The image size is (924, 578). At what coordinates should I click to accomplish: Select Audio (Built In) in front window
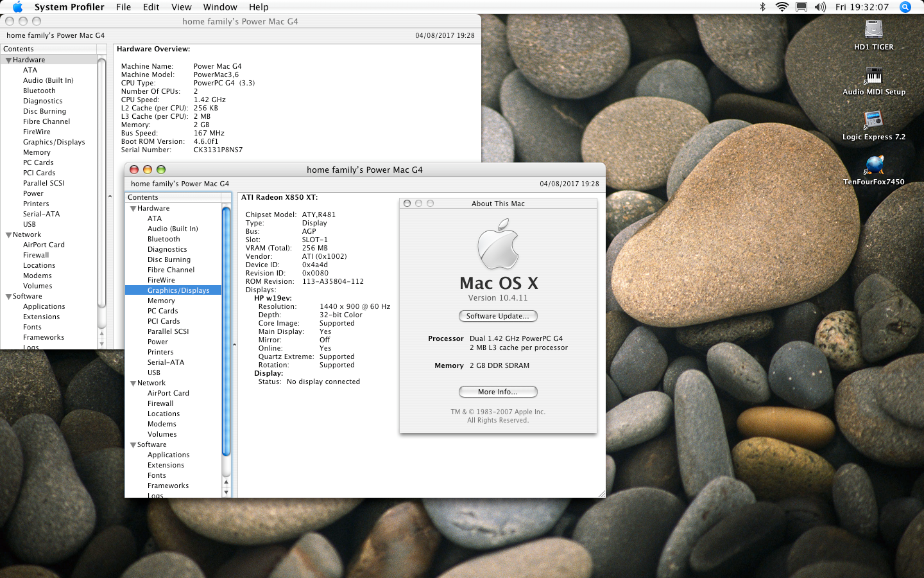(173, 229)
